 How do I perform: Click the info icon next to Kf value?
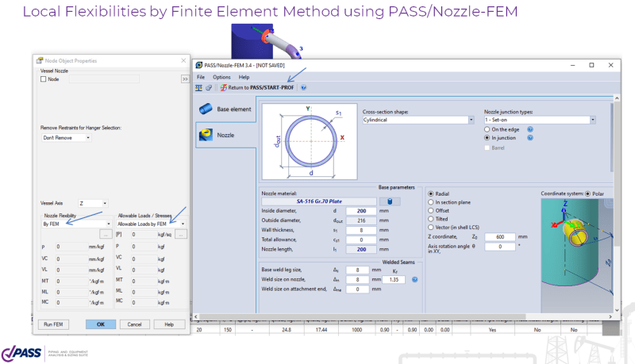414,279
